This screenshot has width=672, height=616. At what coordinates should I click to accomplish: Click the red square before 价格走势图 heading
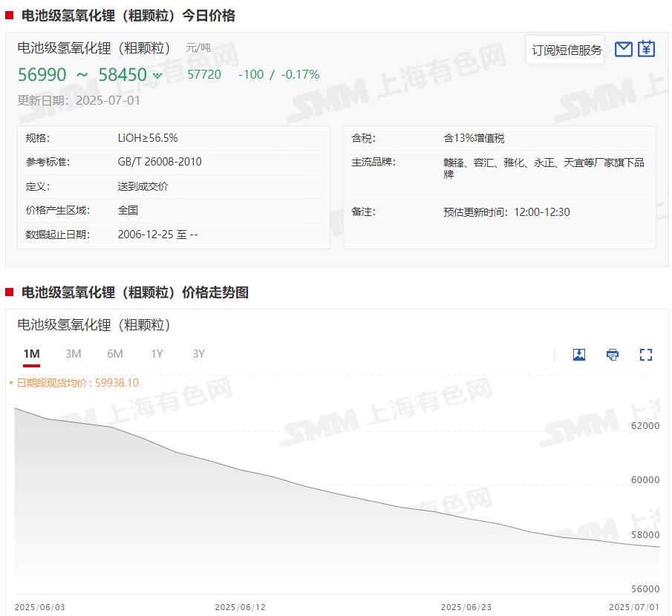9,292
